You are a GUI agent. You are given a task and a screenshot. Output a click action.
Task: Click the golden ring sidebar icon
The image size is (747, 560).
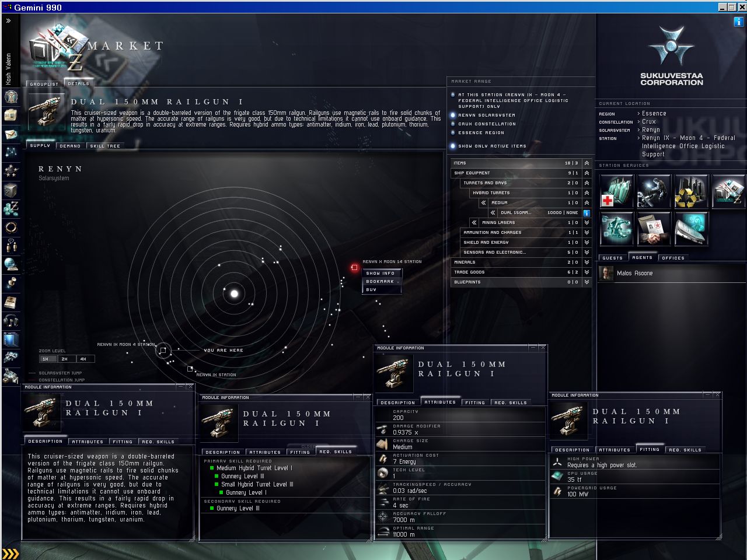11,228
